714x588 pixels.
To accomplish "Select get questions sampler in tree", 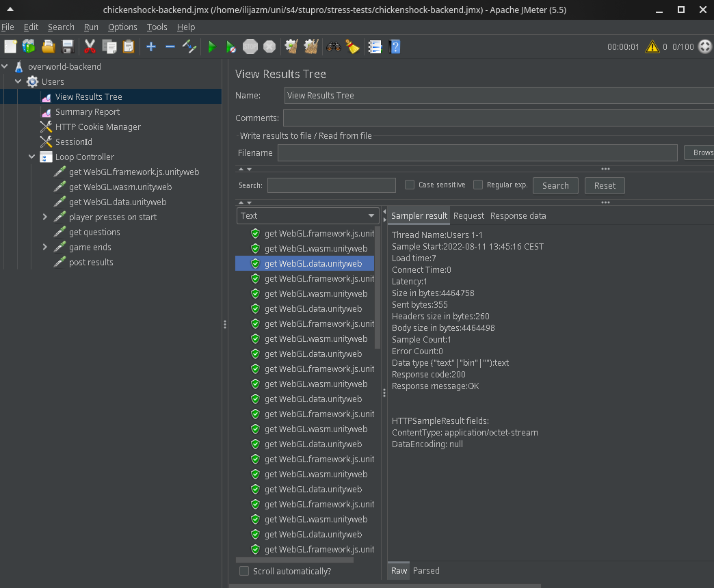I will point(94,232).
